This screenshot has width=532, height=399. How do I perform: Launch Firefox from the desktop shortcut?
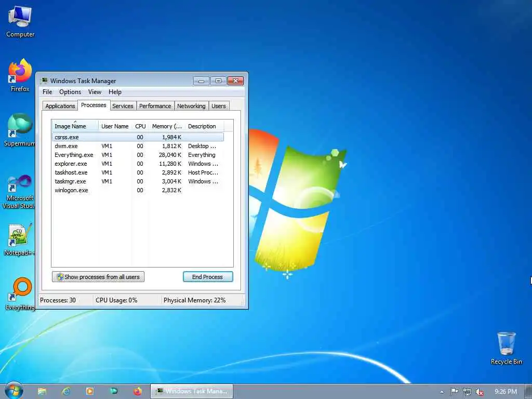(20, 75)
